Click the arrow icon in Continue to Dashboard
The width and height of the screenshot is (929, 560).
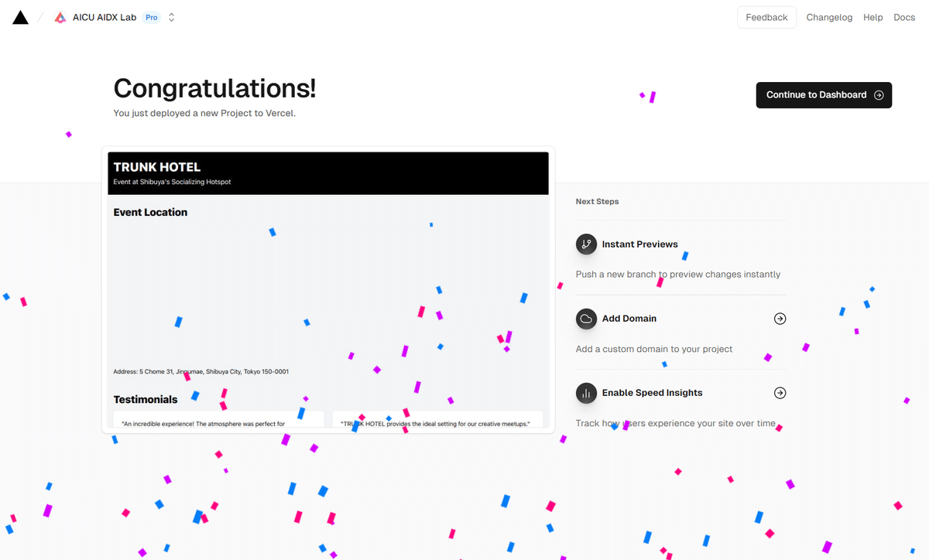click(879, 95)
